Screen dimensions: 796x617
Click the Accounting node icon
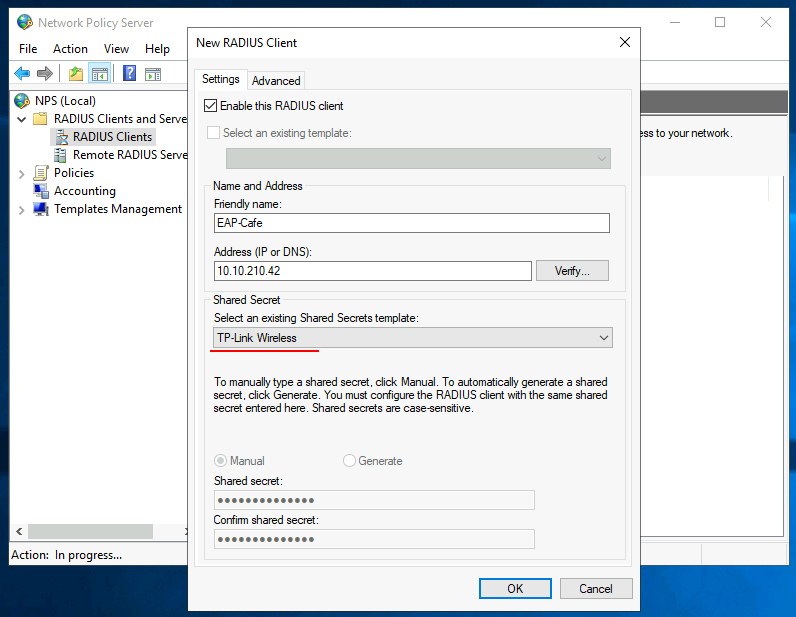(41, 191)
